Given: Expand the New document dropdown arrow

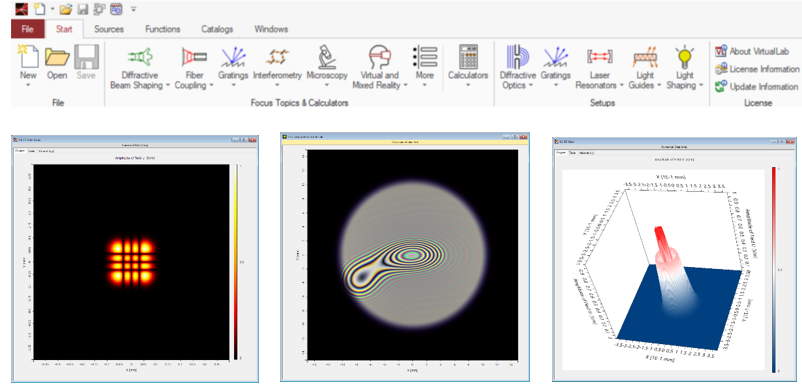Looking at the screenshot, I should tap(28, 85).
